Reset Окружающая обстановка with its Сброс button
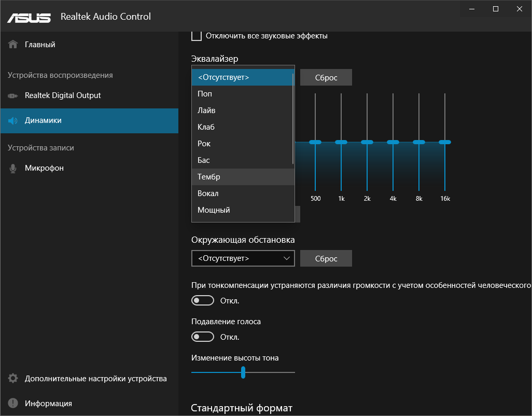 coord(326,258)
